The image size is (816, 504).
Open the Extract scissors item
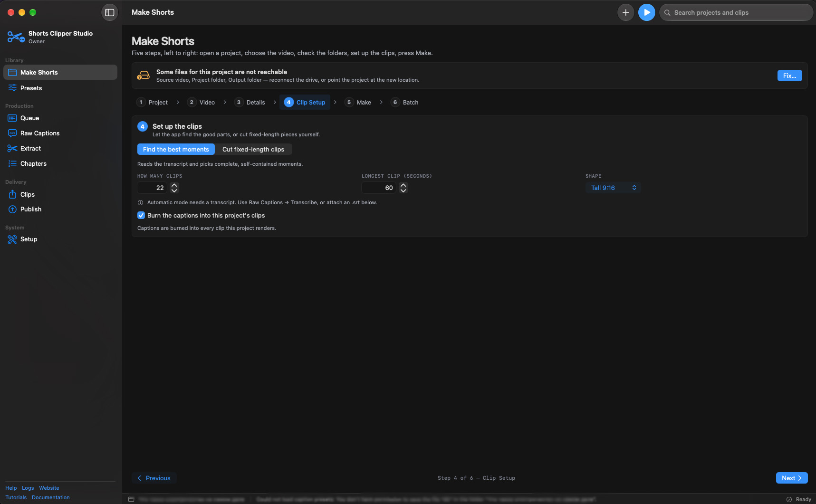point(60,148)
